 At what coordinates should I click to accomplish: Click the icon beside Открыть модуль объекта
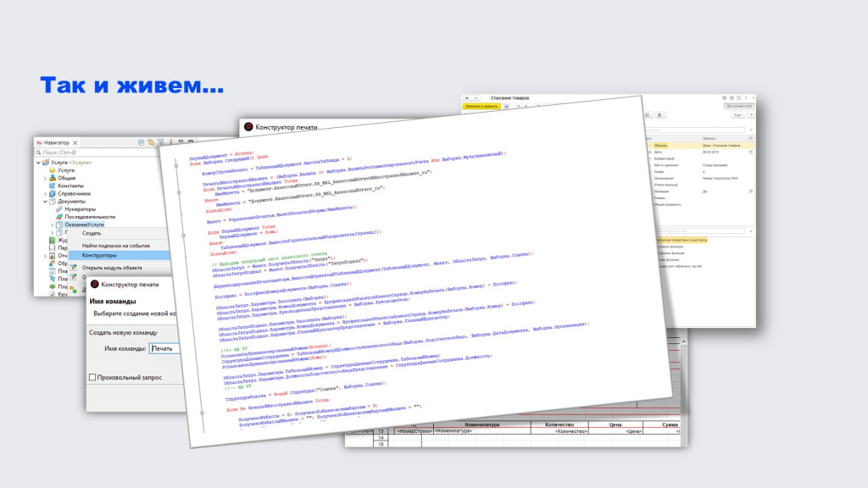coord(73,268)
